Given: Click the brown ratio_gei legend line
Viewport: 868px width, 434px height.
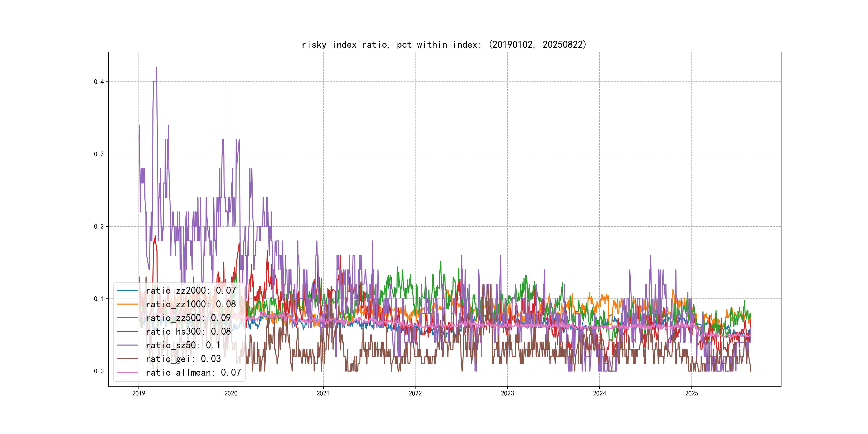Looking at the screenshot, I should coord(127,359).
